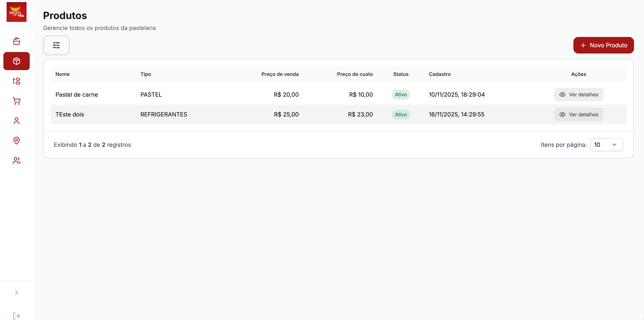The width and height of the screenshot is (644, 320).
Task: View details for Pastel de carne
Action: tap(578, 95)
